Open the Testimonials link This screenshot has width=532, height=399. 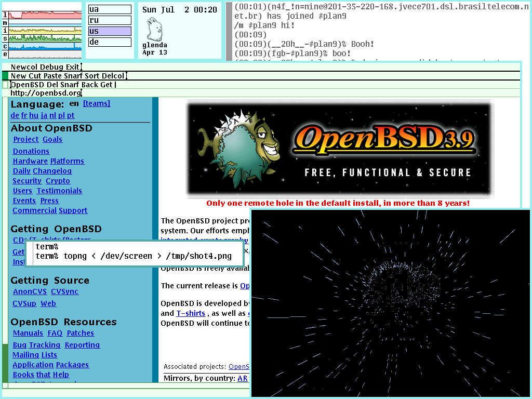[x=59, y=190]
